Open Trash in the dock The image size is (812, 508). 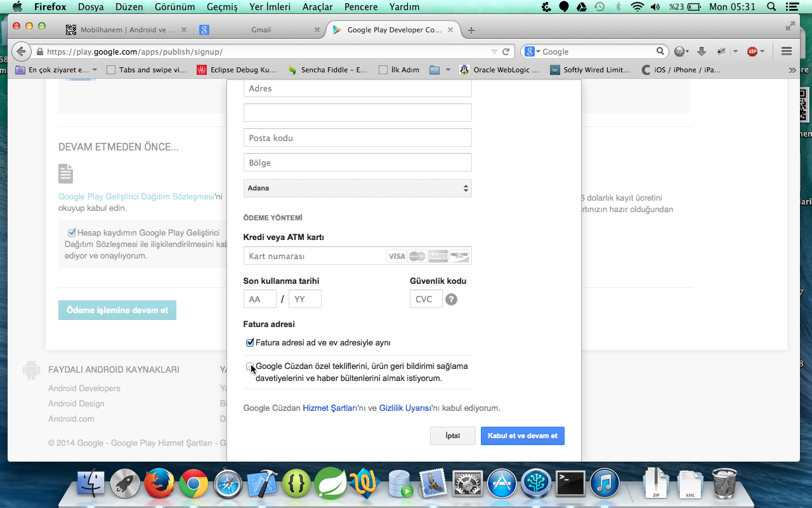pos(724,484)
